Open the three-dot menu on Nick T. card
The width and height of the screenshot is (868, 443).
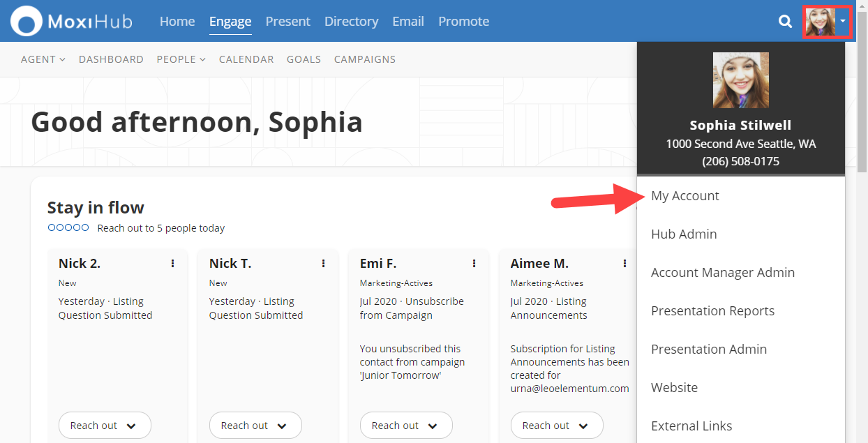click(x=323, y=264)
